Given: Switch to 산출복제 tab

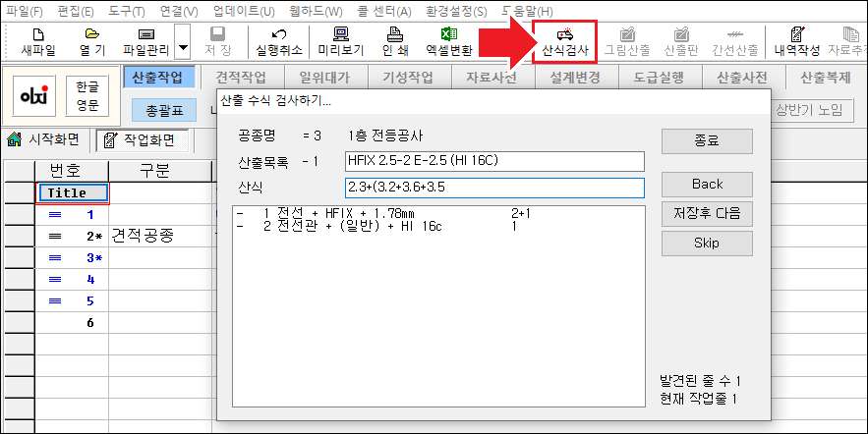Looking at the screenshot, I should pos(826,78).
